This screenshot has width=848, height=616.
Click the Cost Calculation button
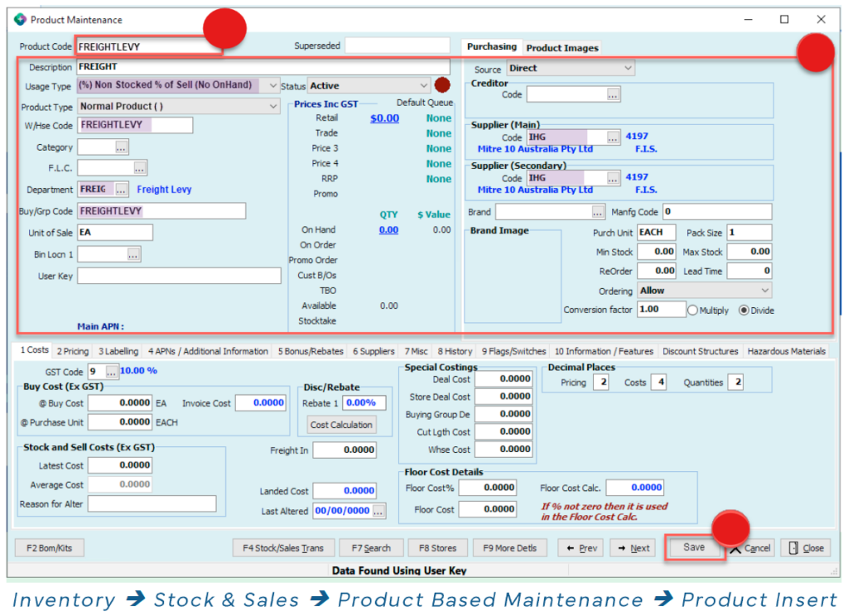tap(341, 425)
